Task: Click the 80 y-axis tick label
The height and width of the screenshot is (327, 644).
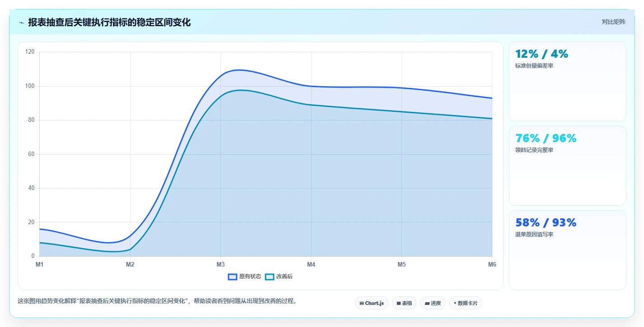Action: 31,120
